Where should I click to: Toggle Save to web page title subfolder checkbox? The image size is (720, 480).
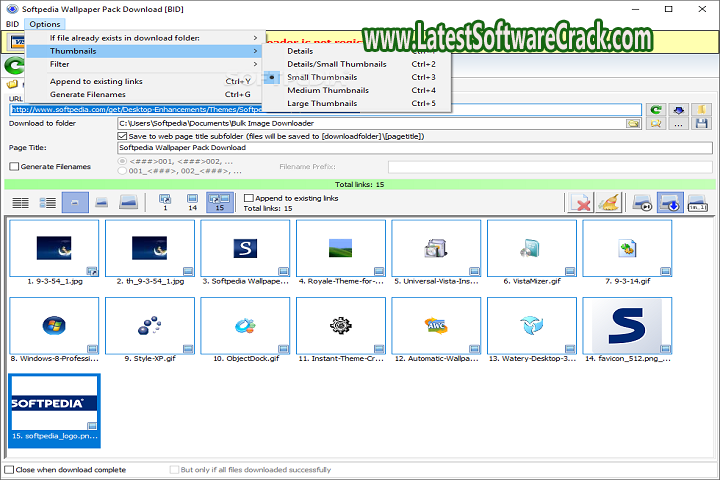pyautogui.click(x=122, y=136)
